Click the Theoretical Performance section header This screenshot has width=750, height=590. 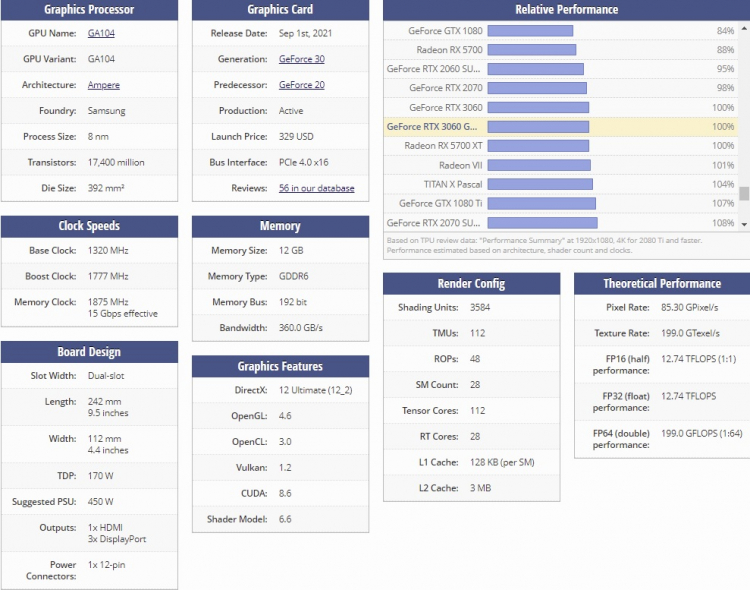(661, 283)
